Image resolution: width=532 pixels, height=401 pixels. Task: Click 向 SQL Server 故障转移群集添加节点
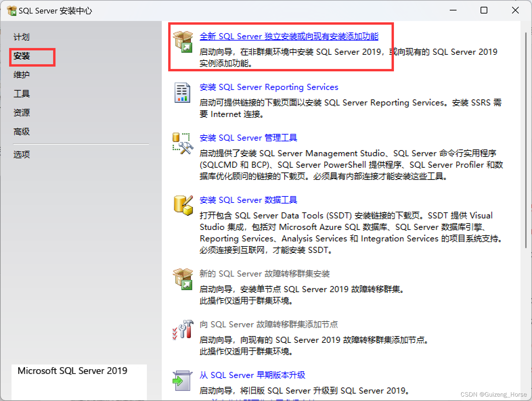[269, 324]
